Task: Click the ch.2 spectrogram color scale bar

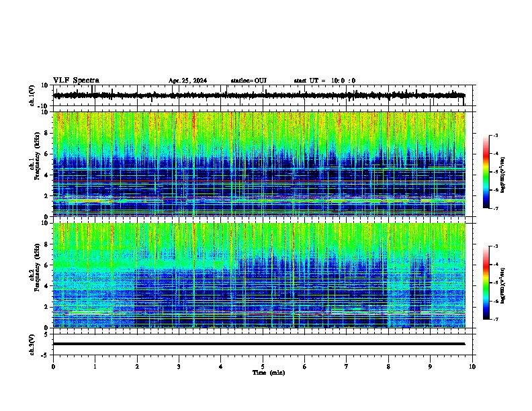Action: click(486, 283)
